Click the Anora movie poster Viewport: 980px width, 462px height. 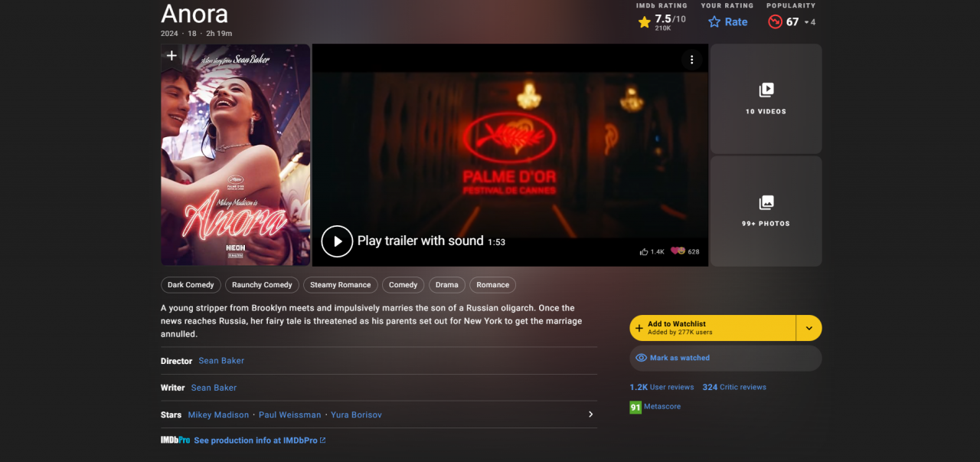click(x=236, y=155)
